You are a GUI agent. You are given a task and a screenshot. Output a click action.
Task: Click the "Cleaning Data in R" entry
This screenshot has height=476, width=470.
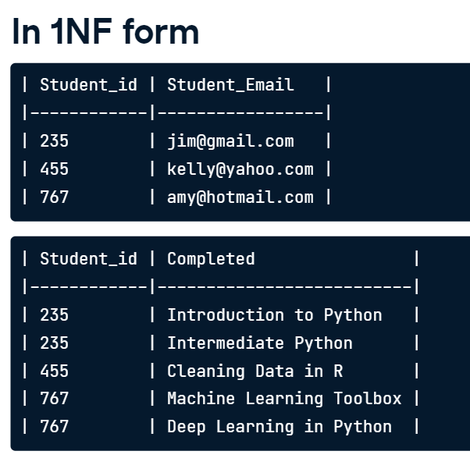pos(255,371)
